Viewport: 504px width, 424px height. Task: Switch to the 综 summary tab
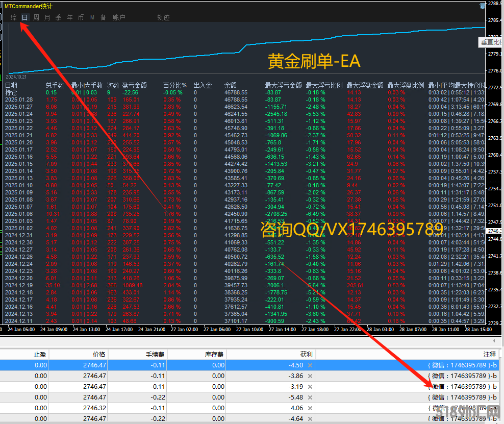coord(13,17)
